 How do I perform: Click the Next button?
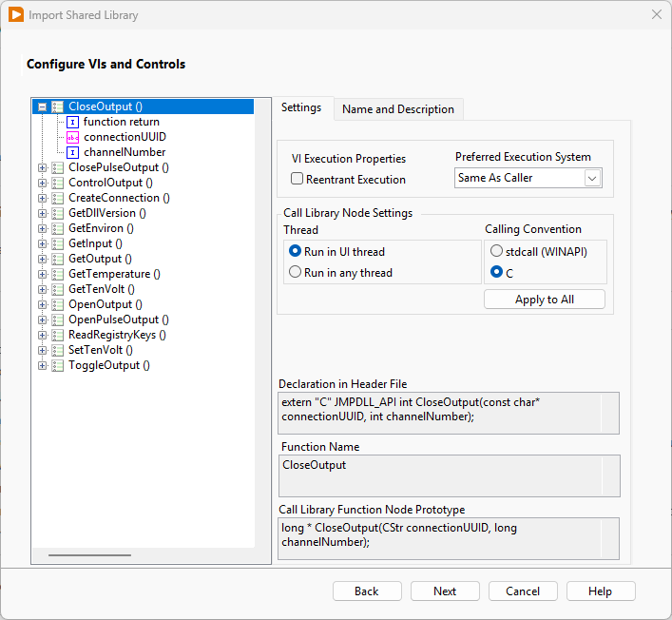(x=445, y=591)
